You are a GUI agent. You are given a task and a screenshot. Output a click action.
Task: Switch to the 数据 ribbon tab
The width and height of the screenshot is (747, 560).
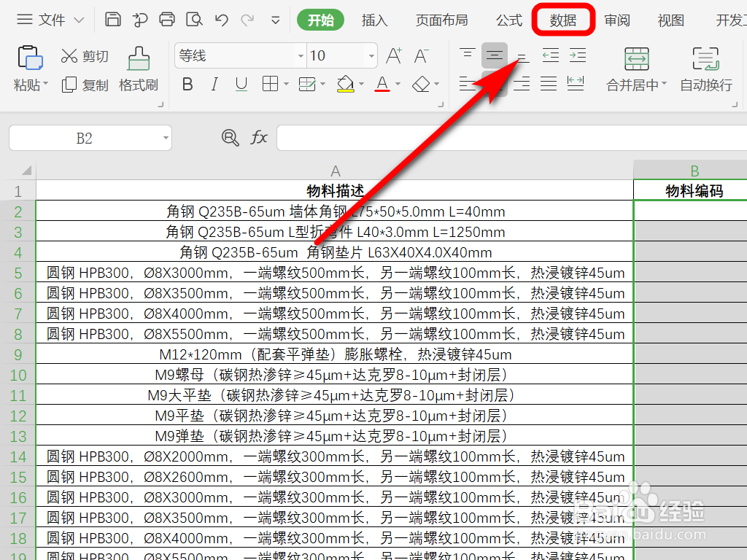(563, 20)
